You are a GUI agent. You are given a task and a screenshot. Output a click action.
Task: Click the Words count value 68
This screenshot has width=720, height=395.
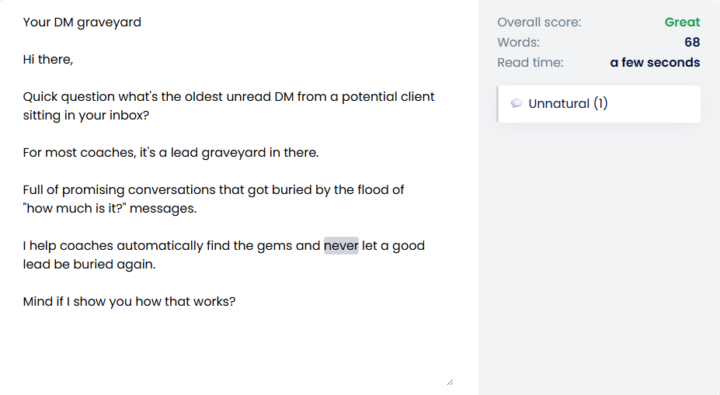(692, 42)
